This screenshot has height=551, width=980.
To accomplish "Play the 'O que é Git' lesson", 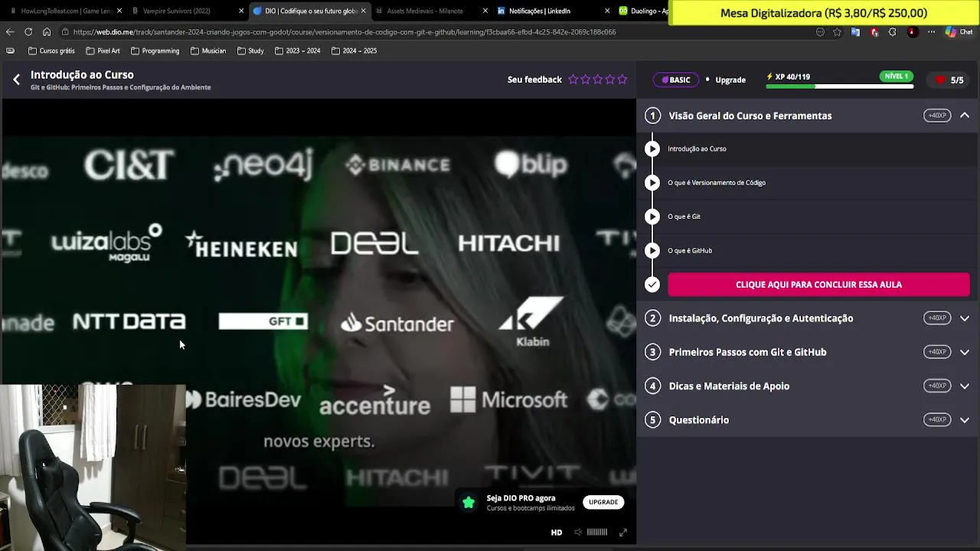I will (652, 217).
